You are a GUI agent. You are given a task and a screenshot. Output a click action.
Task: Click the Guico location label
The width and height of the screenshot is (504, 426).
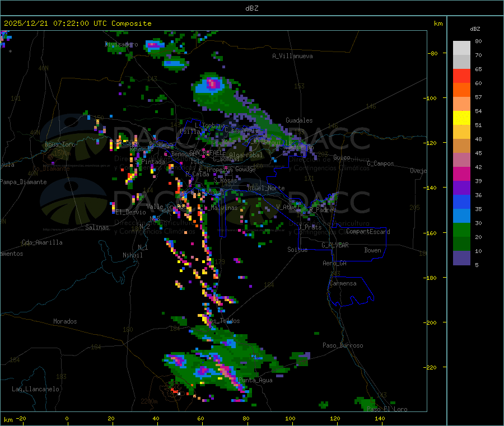(342, 157)
